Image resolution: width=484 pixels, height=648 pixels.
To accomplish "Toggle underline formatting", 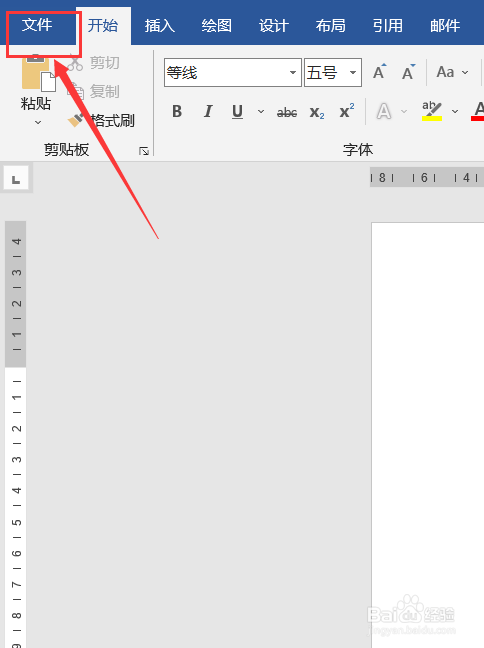I will [237, 111].
